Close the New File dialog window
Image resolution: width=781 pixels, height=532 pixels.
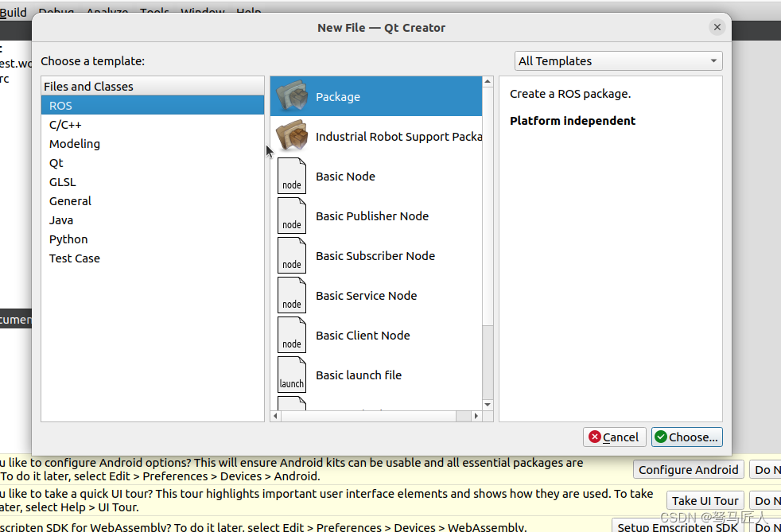pos(717,27)
